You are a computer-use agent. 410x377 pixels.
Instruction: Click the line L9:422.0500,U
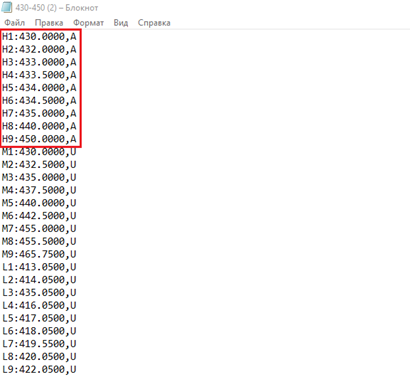(x=39, y=369)
